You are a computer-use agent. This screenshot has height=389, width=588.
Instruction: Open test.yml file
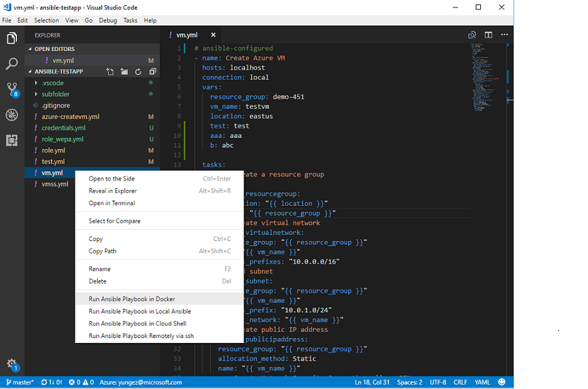tap(93, 162)
